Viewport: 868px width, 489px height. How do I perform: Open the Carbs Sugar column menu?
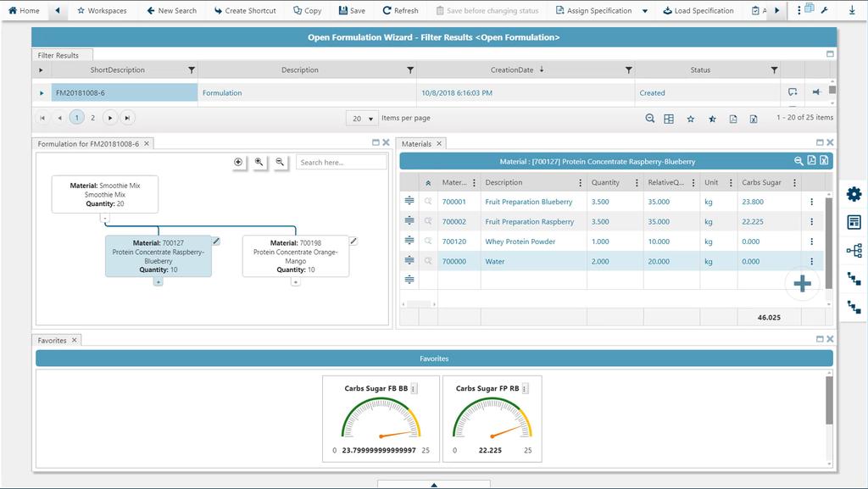click(794, 182)
